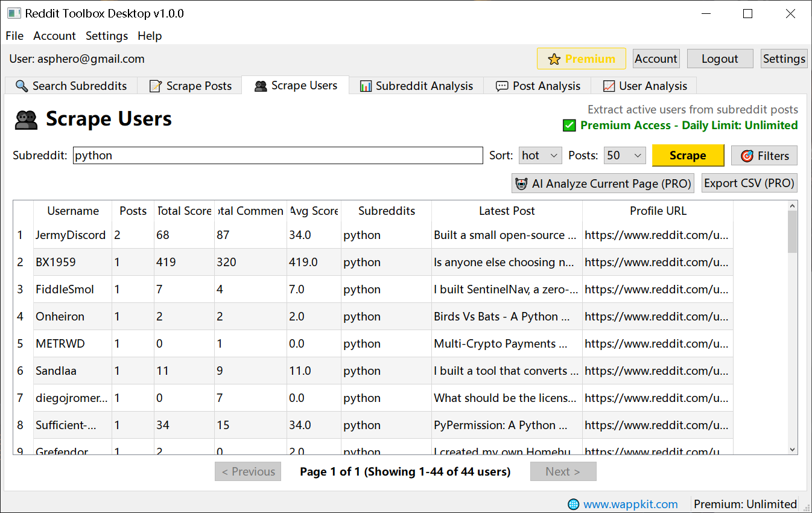Select the diegojromer... username cell

73,398
